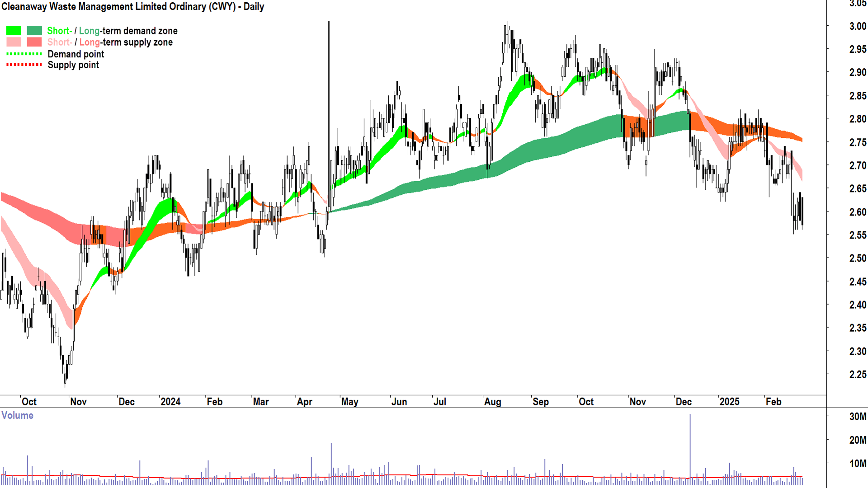
Task: Click the 30M volume axis label
Action: point(858,417)
